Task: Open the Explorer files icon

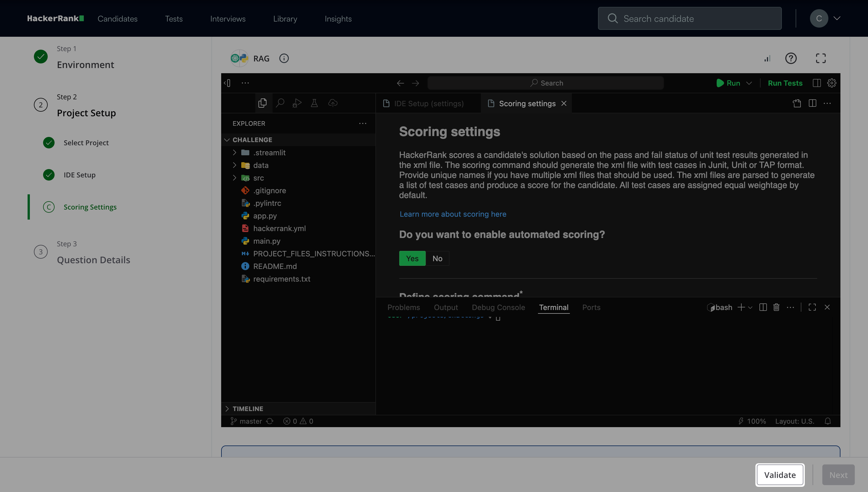Action: (x=263, y=103)
